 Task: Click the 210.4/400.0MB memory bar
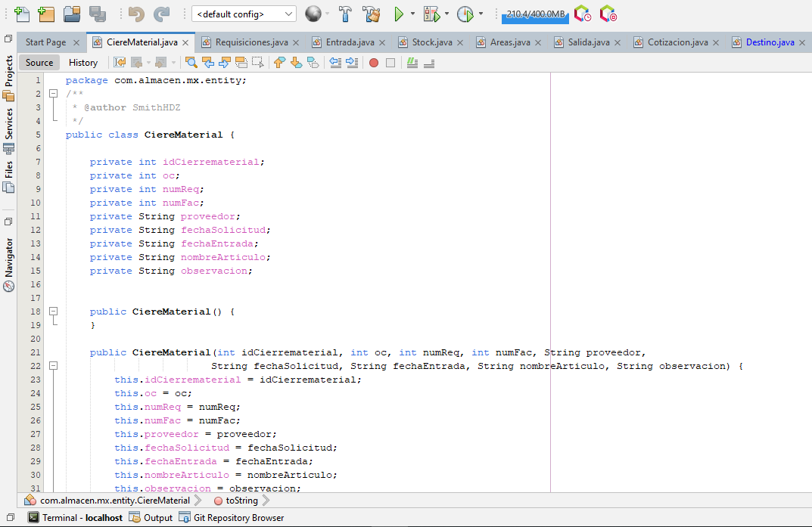(535, 15)
